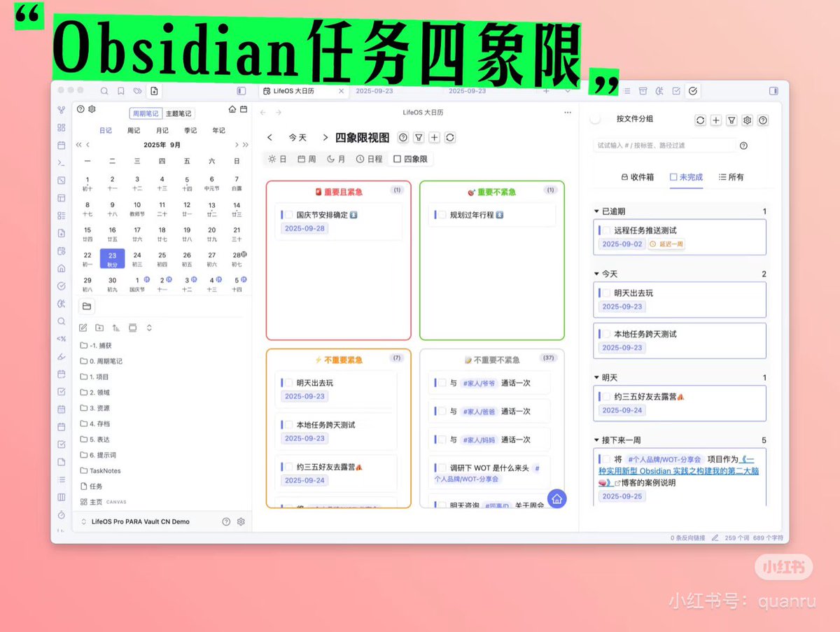Viewport: 840px width, 632px height.
Task: Click #家人/爸爸 tag
Action: click(x=479, y=412)
